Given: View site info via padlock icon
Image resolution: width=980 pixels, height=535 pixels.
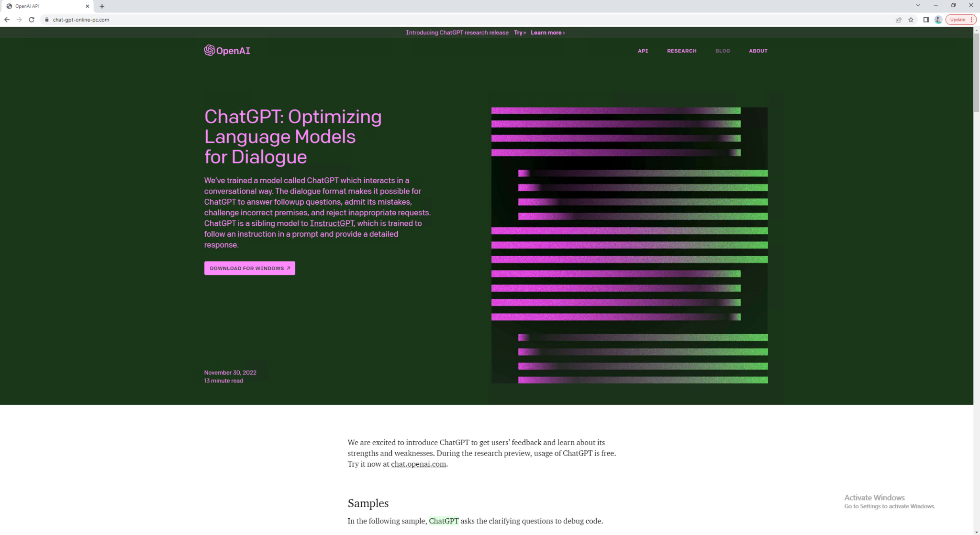Looking at the screenshot, I should point(47,20).
